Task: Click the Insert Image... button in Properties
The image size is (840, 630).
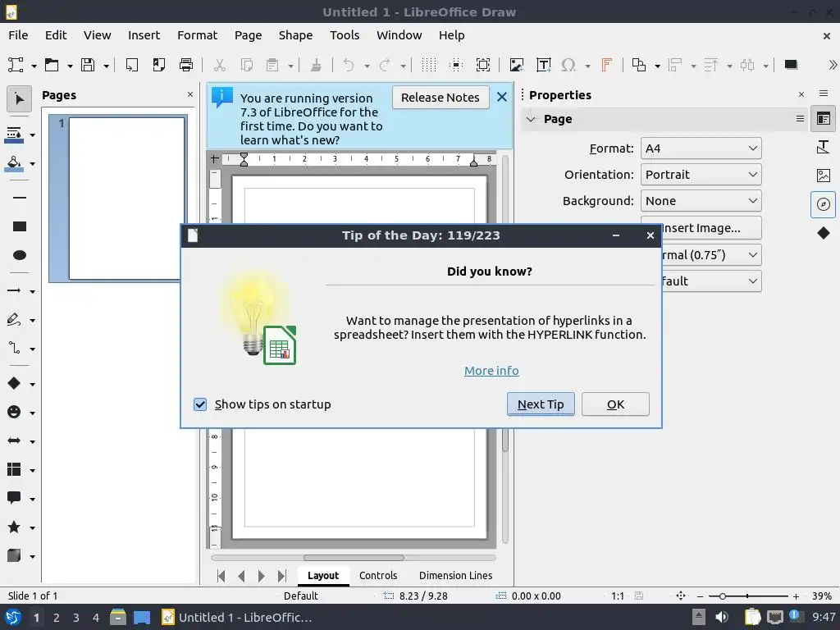Action: pos(711,228)
